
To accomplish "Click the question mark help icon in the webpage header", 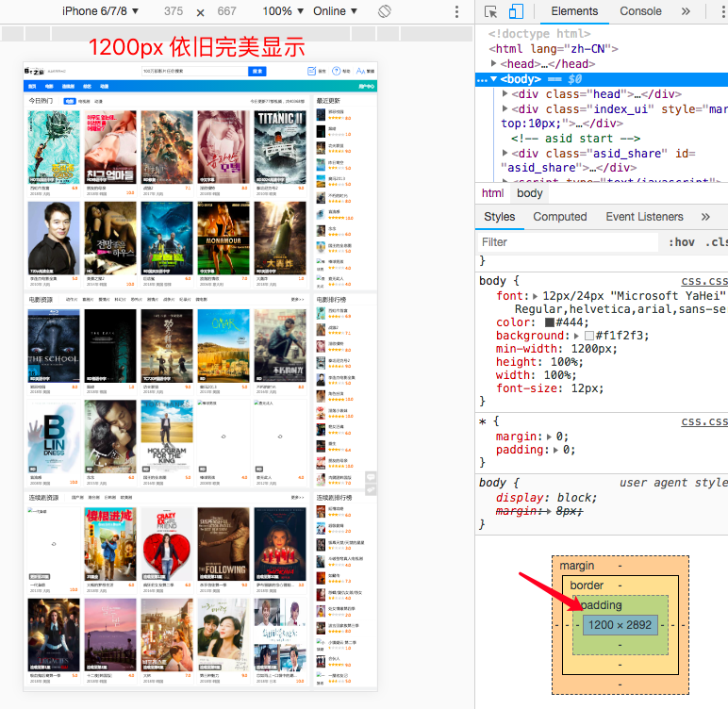I will coord(336,71).
